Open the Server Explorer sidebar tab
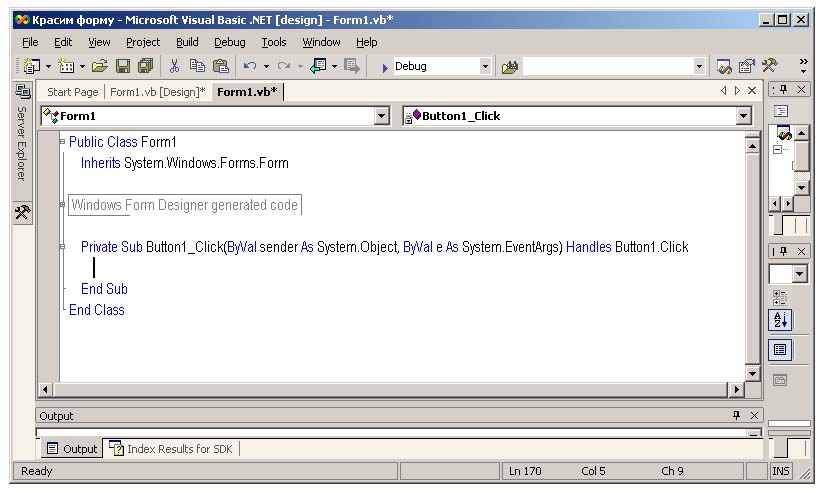The image size is (821, 493). [x=23, y=133]
